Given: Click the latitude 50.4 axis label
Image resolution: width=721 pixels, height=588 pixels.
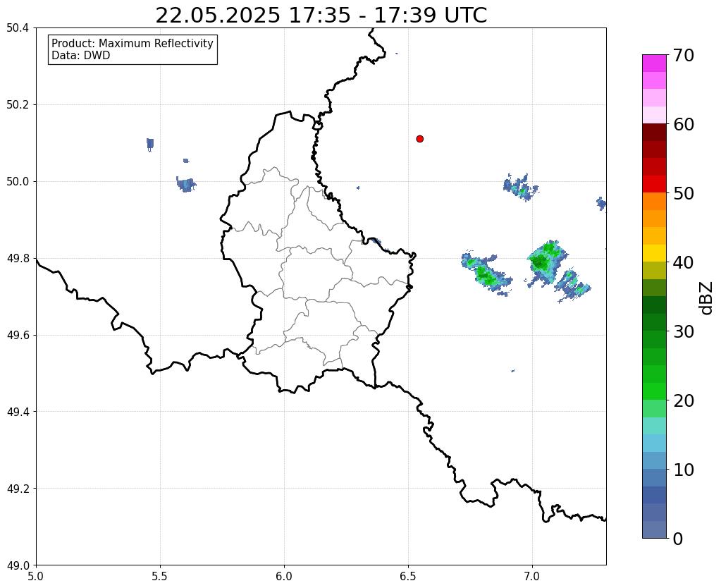Looking at the screenshot, I should [18, 28].
